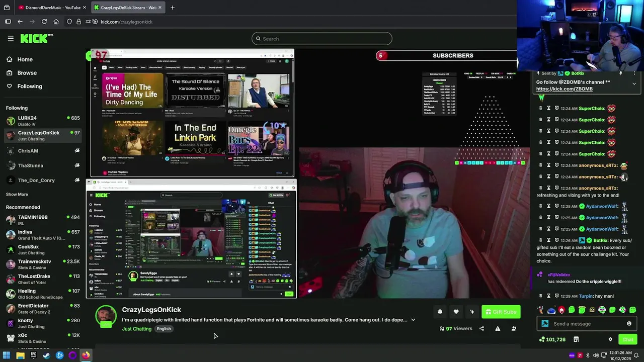Open Firefox from the taskbar
Screen dimensions: 644x362
(x=86, y=355)
